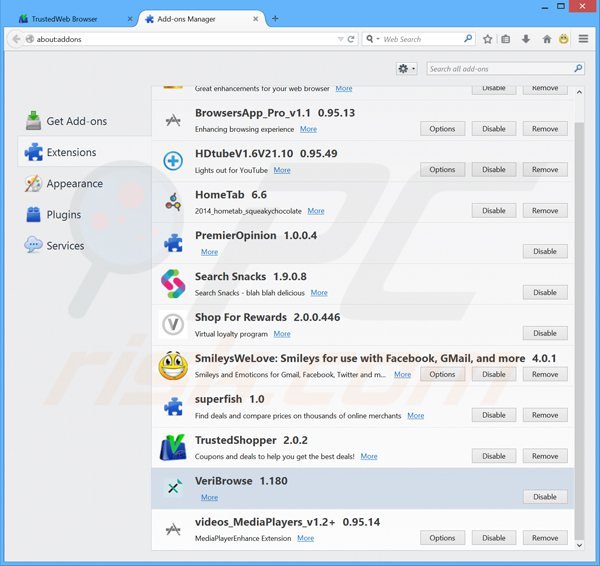Image resolution: width=600 pixels, height=566 pixels.
Task: Disable the superfish extension
Action: [x=494, y=415]
